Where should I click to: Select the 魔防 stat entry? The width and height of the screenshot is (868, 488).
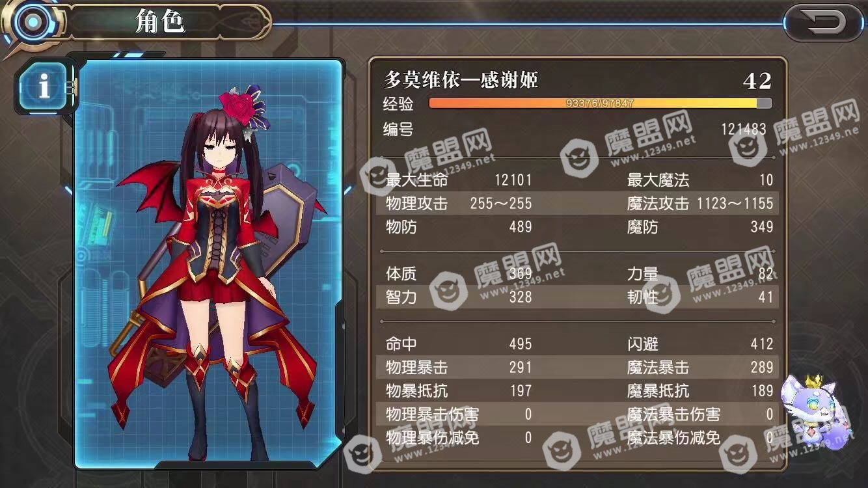coord(700,227)
